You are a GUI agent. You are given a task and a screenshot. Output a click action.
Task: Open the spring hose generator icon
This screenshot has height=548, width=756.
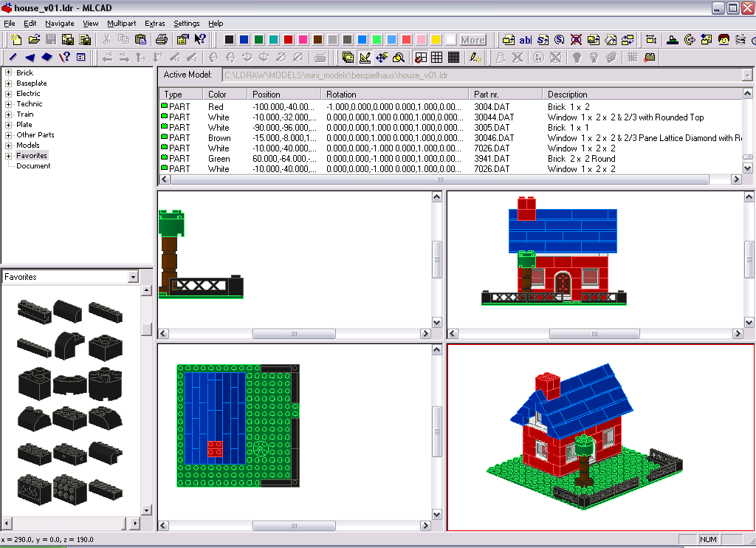[x=740, y=40]
